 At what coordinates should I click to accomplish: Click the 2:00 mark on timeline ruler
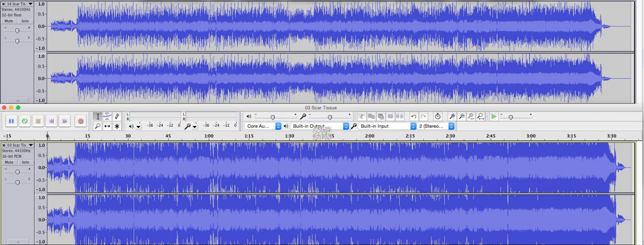pos(370,136)
